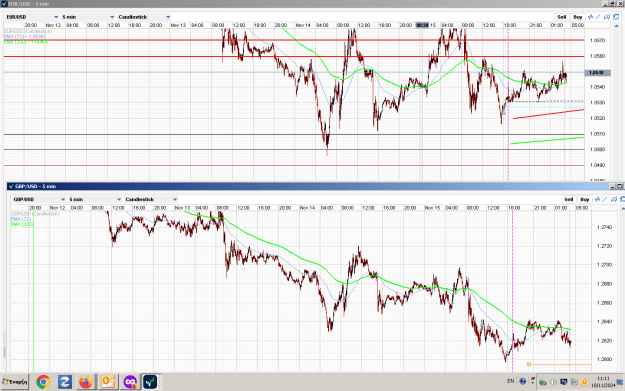Screen dimensions: 625x391
Task: Click 1.2600 label on GBP/USD price axis
Action: 604,359
